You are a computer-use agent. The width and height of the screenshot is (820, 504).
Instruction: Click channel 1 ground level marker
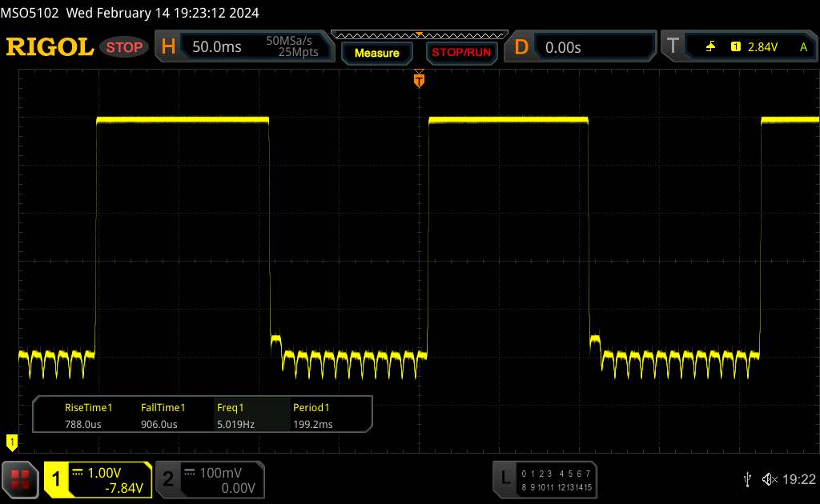(x=11, y=441)
